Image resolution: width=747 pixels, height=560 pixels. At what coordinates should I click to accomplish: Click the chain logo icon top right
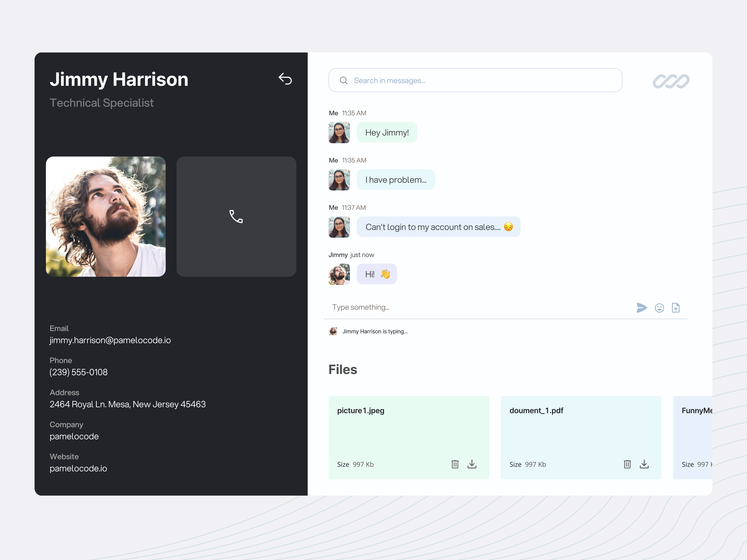click(x=671, y=81)
